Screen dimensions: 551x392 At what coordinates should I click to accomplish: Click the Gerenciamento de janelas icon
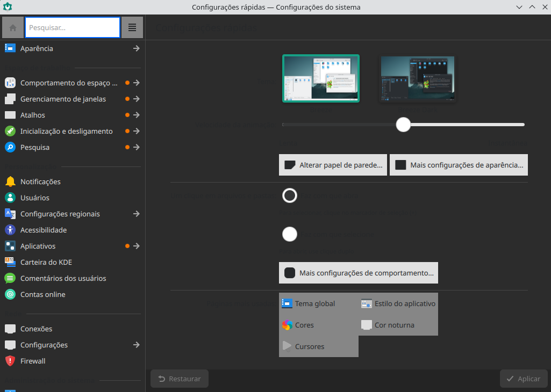(x=10, y=99)
